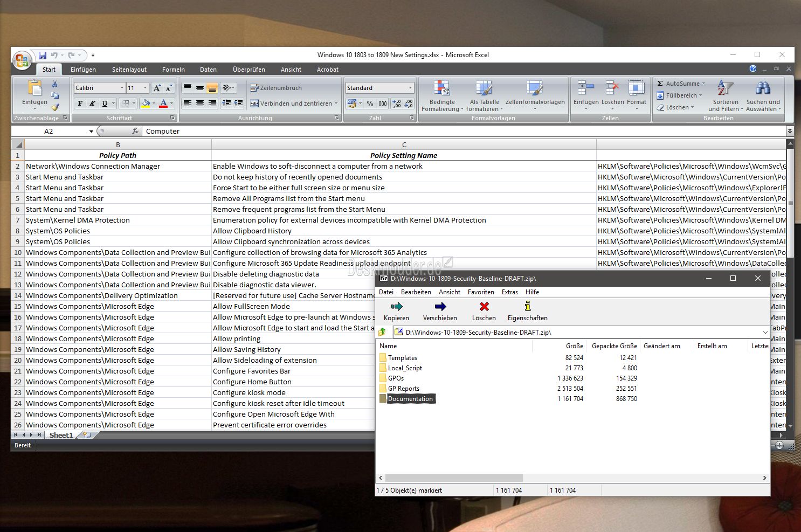The image size is (801, 532).
Task: Click the fx insert function icon
Action: pyautogui.click(x=135, y=131)
